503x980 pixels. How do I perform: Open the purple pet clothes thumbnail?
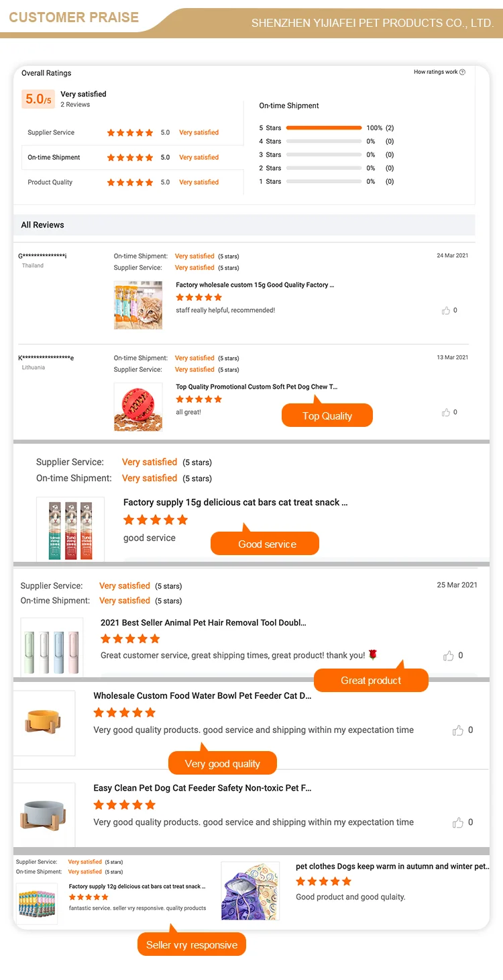249,891
